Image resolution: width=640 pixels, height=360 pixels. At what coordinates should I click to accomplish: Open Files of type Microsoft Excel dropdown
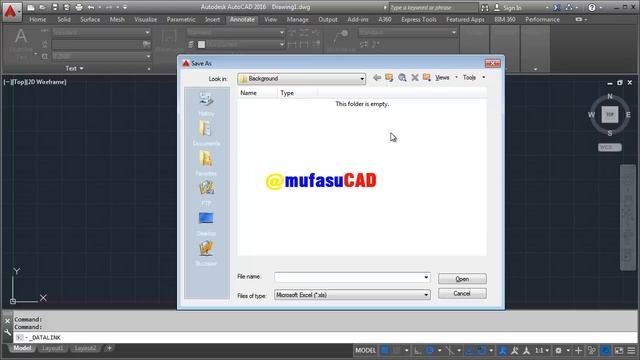point(352,295)
